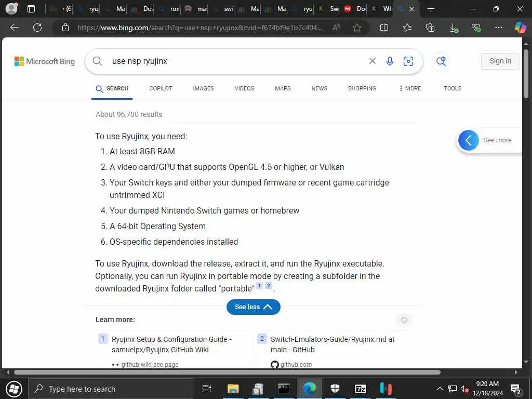The height and width of the screenshot is (399, 532).
Task: Click citation 2 after 'portable'
Action: point(269,285)
